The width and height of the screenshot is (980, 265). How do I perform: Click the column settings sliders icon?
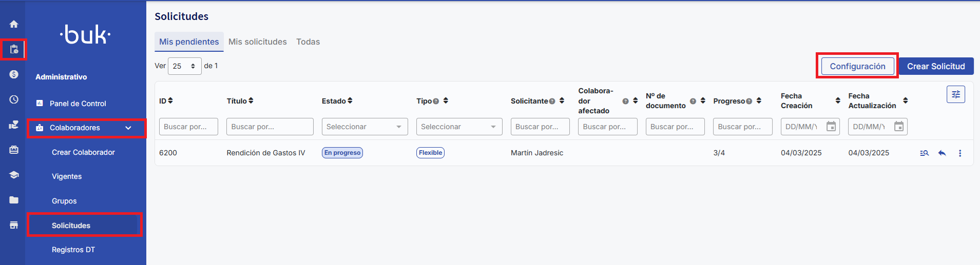(955, 94)
